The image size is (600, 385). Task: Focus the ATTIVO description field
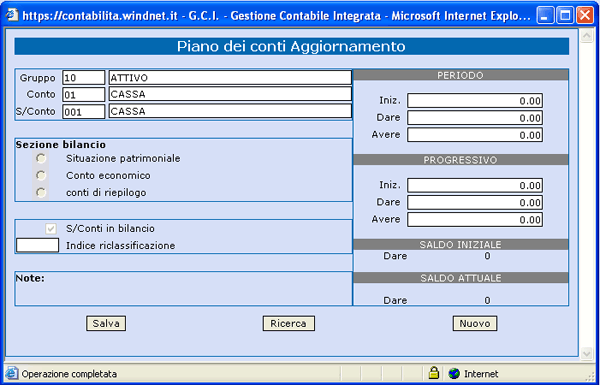click(x=230, y=78)
